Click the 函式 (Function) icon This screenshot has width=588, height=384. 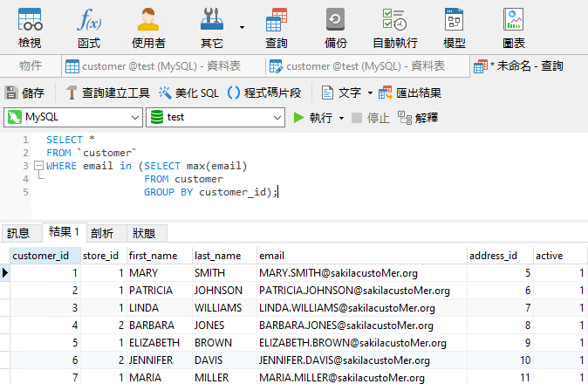(88, 27)
